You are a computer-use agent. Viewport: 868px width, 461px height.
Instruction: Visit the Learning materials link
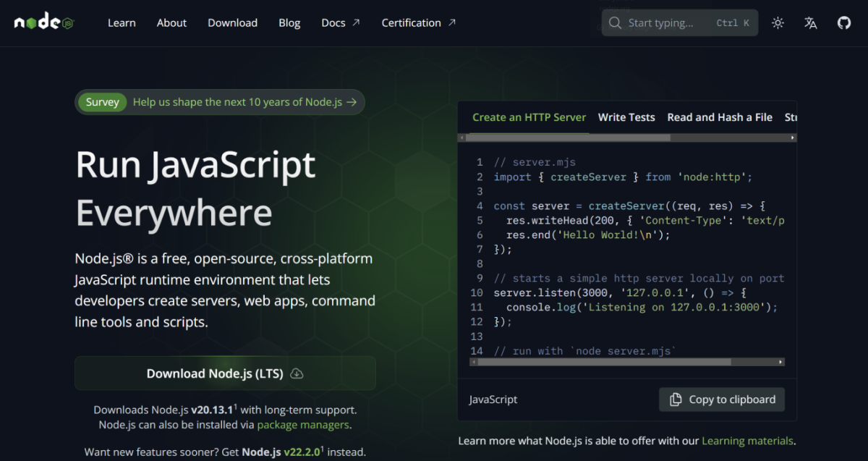tap(748, 440)
